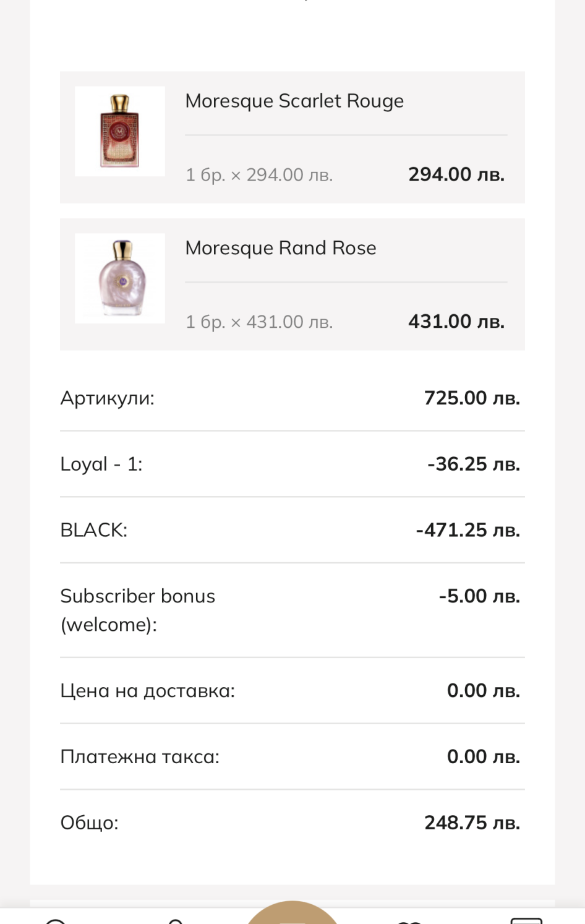585x924 pixels.
Task: Open the Moresque Rand Rose product name
Action: tap(281, 248)
